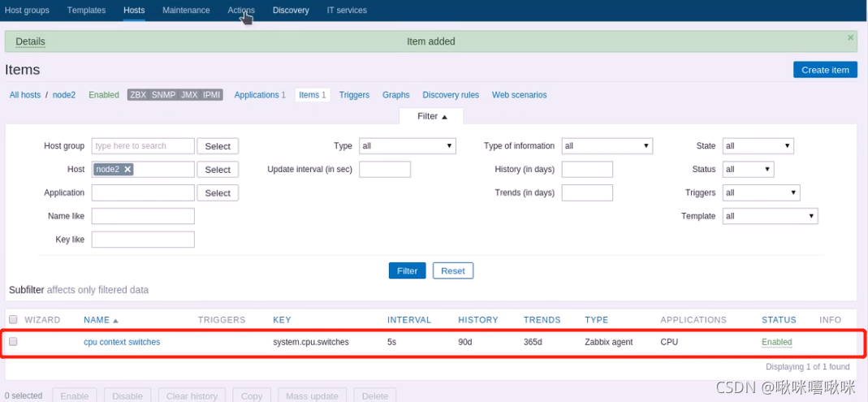Click the Reset filter button
Screen dimensions: 868x402
pos(453,270)
